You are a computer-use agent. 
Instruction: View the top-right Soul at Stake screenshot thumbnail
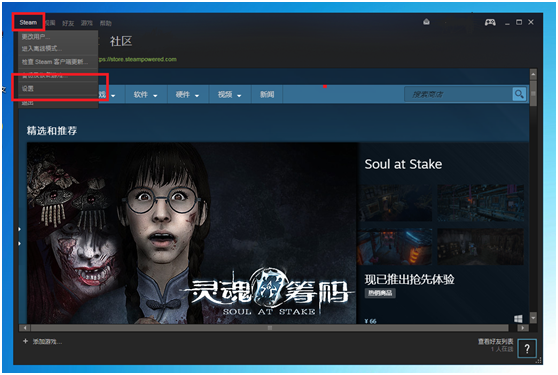pos(480,203)
